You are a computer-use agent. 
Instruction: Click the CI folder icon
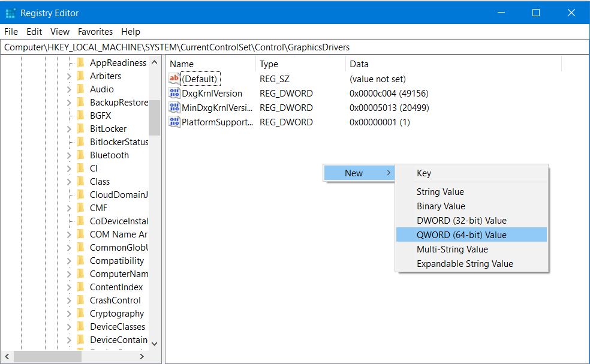click(80, 169)
